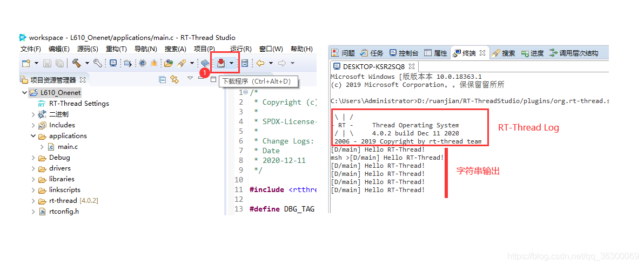The height and width of the screenshot is (266, 644).
Task: Click the orange bug Debug icon
Action: [x=153, y=63]
